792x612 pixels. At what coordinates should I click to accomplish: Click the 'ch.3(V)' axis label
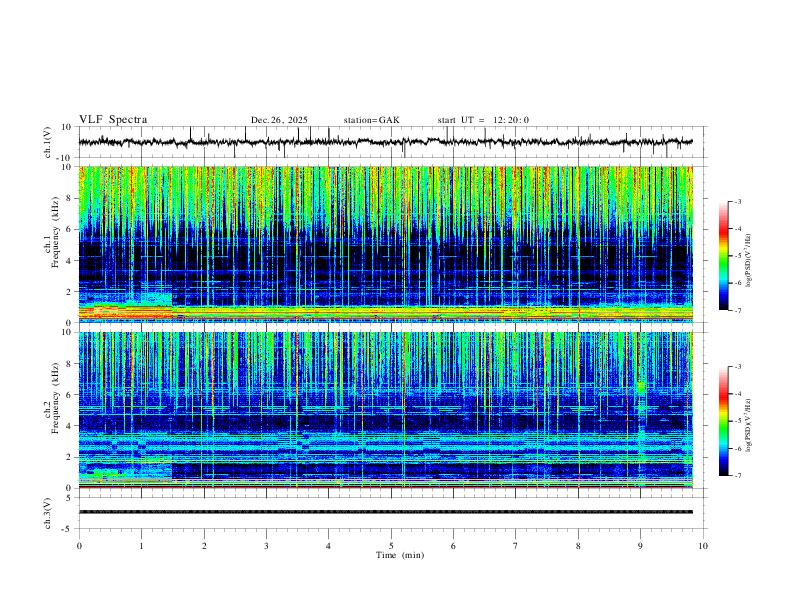click(x=48, y=513)
